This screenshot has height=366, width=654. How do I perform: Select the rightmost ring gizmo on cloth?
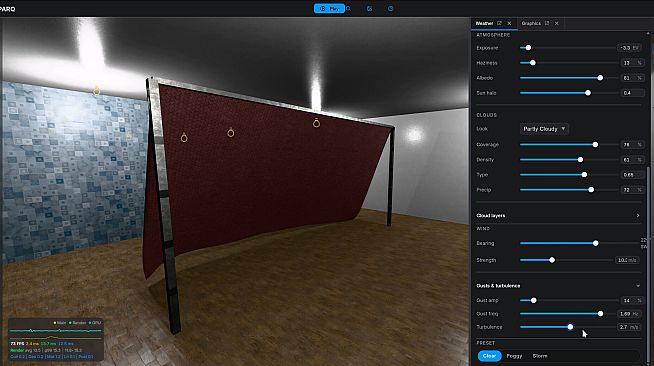[x=317, y=123]
